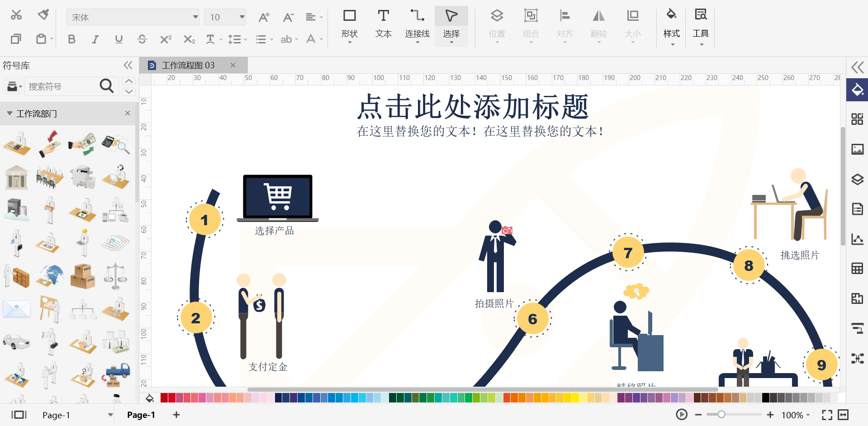
Task: Select the balance scales symbol
Action: tap(116, 276)
